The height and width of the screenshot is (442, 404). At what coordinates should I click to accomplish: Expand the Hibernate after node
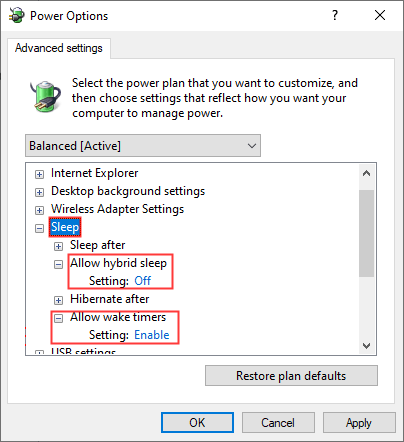click(58, 300)
